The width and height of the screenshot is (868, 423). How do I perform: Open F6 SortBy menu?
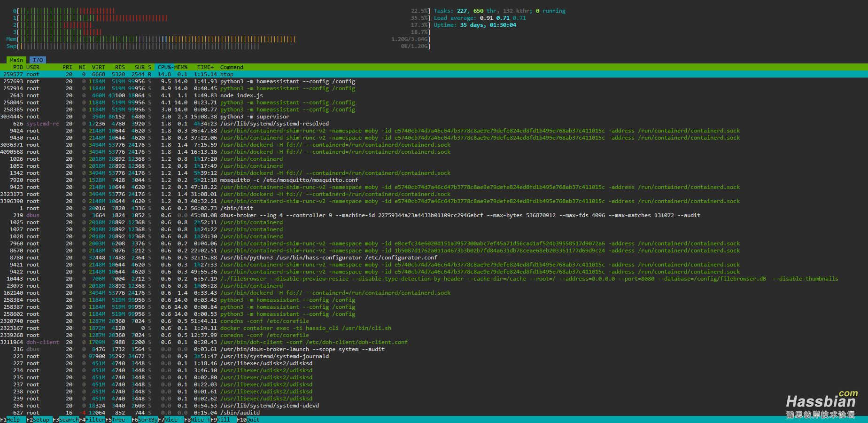click(x=144, y=420)
